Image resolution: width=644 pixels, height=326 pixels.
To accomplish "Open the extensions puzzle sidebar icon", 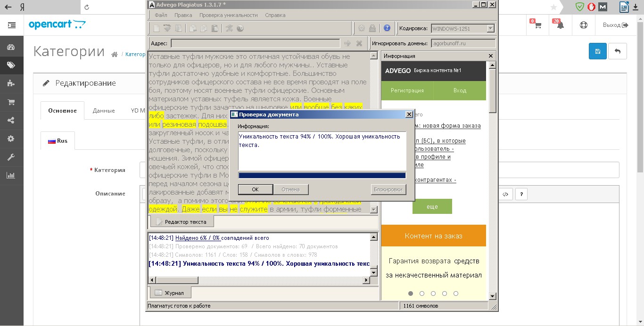I will [11, 83].
